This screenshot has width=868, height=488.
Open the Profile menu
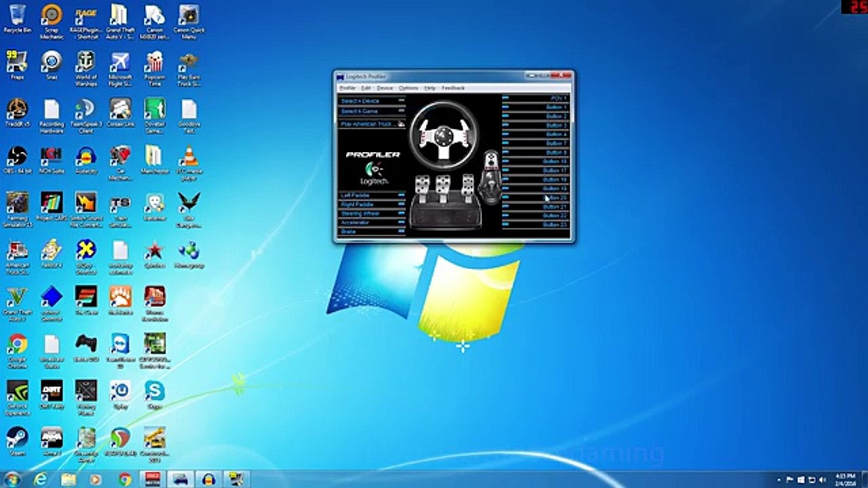pyautogui.click(x=347, y=88)
